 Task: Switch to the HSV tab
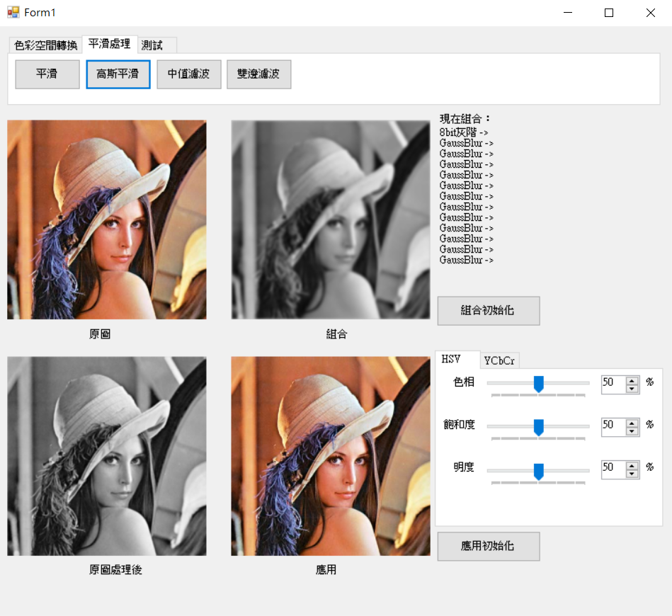click(x=457, y=359)
